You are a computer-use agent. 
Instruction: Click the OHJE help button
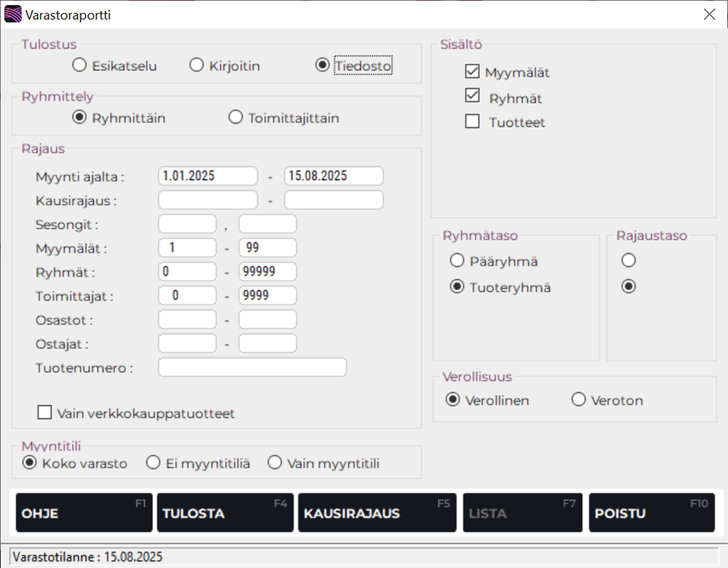click(x=83, y=512)
